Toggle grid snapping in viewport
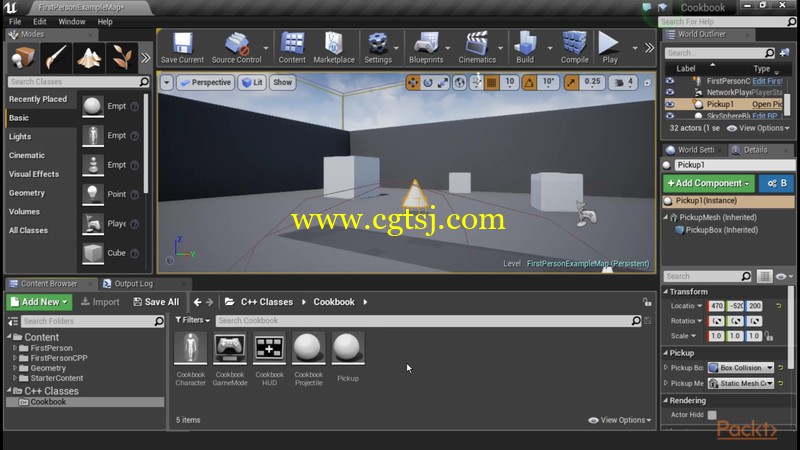The height and width of the screenshot is (450, 800). pos(491,82)
